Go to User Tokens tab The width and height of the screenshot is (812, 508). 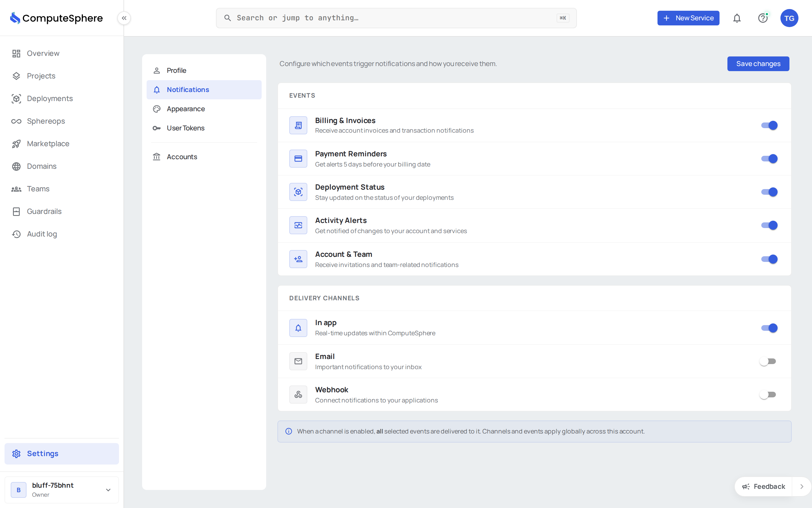[204, 128]
